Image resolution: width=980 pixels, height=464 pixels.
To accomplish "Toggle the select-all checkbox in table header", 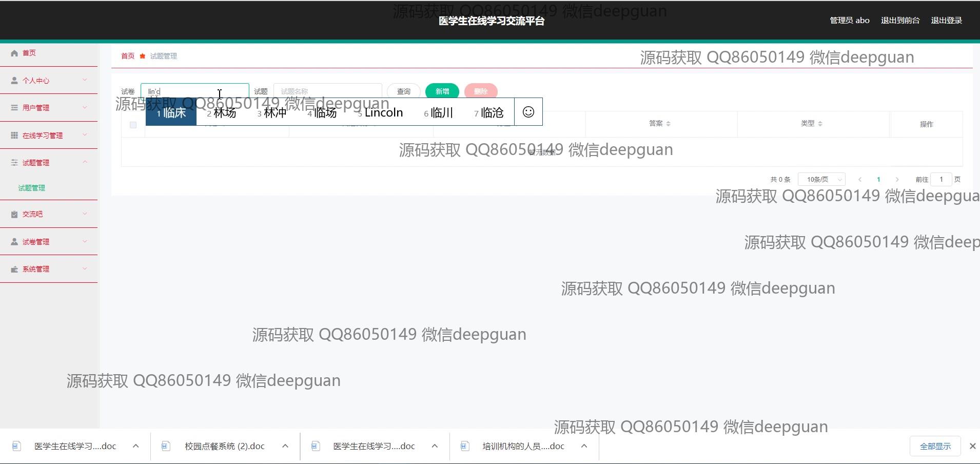I will click(133, 125).
